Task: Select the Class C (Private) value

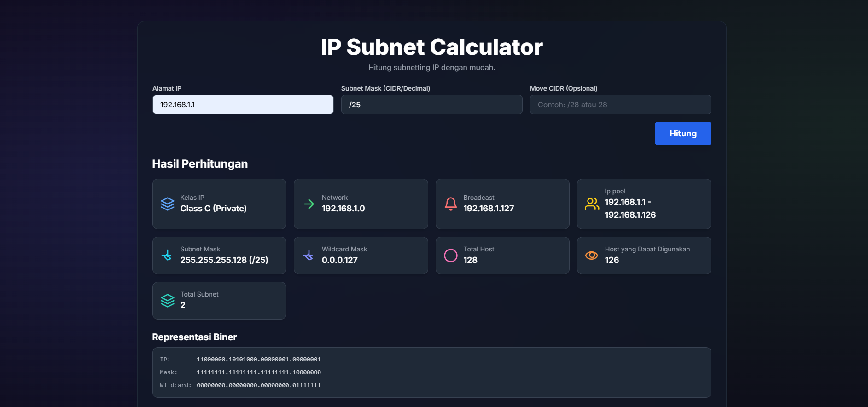Action: [214, 209]
